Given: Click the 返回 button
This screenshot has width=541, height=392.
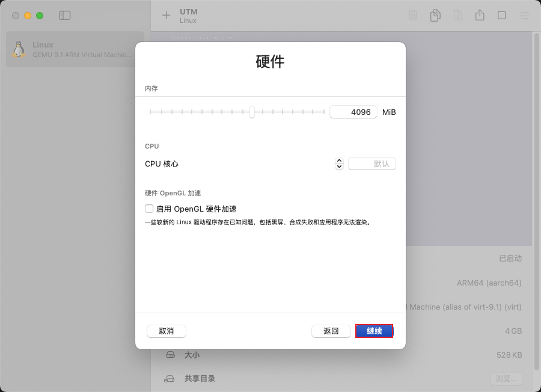Looking at the screenshot, I should [x=331, y=331].
